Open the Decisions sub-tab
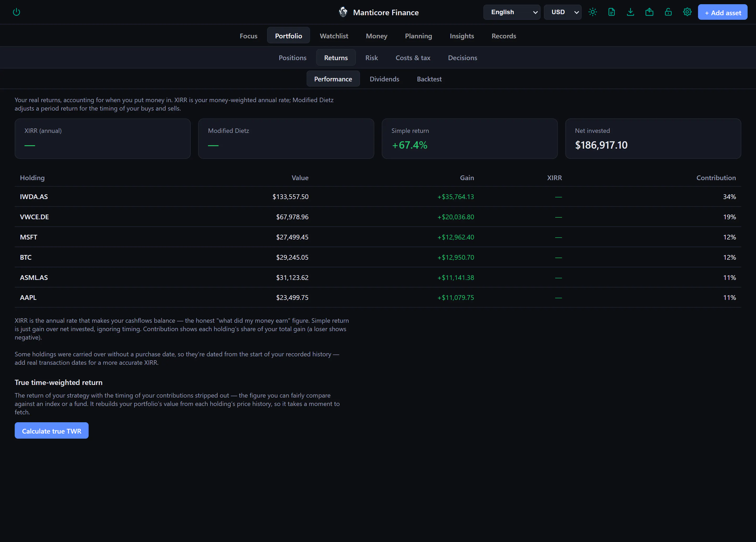Screen dimensions: 756x542 tap(462, 57)
